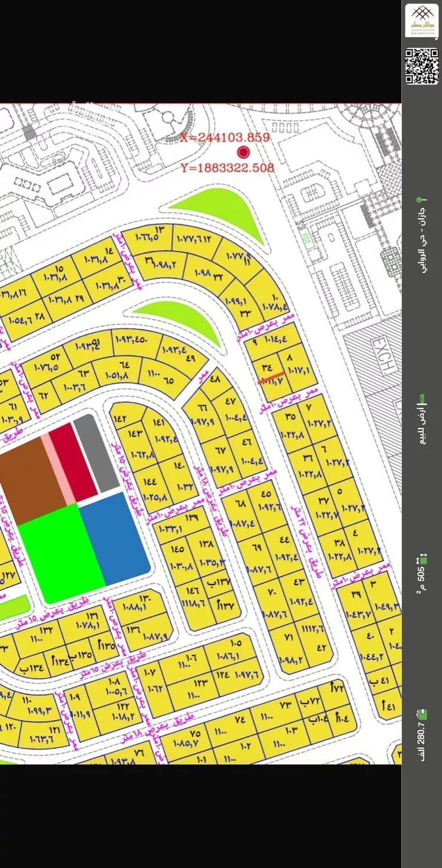Click the X=244103.859 coordinate text
Image resolution: width=442 pixels, height=868 pixels.
tap(225, 137)
